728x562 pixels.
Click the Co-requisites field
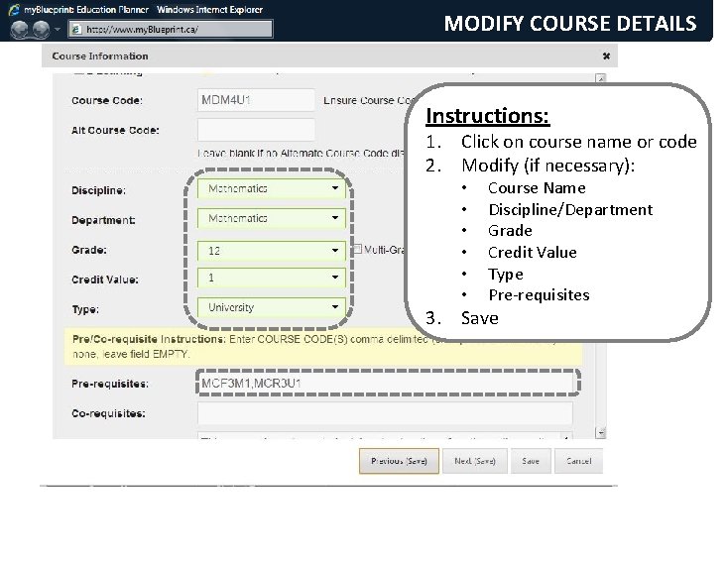tap(385, 413)
